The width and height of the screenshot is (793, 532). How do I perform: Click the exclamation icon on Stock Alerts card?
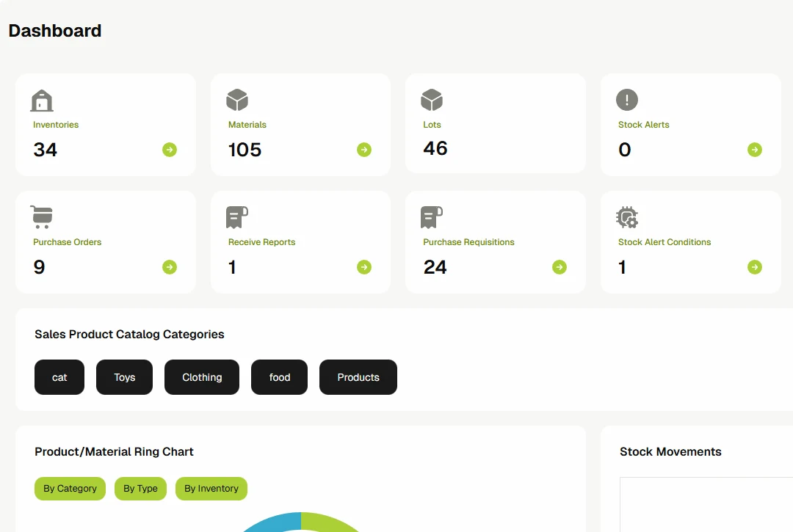[626, 100]
